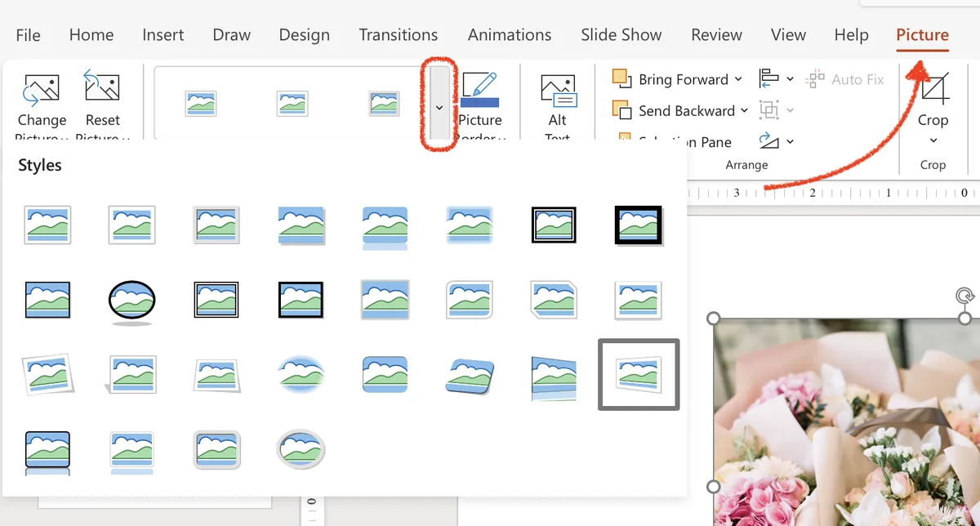This screenshot has height=526, width=980.
Task: Apply first ribbon quick style thumbnail
Action: tap(200, 104)
